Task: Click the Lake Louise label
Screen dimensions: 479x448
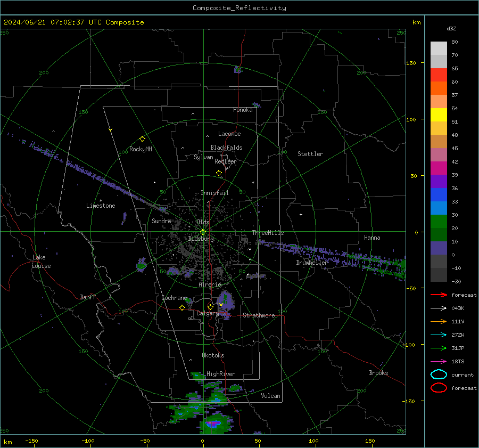Action: click(42, 262)
